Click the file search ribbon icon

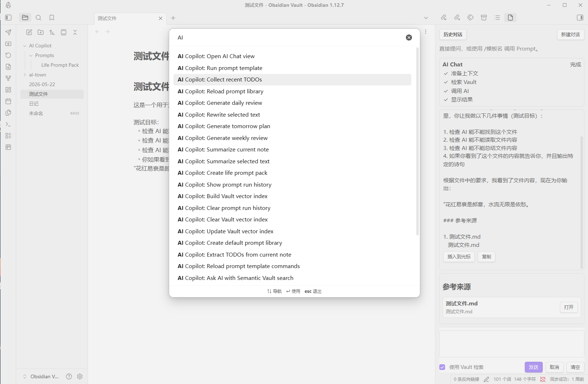click(x=8, y=67)
